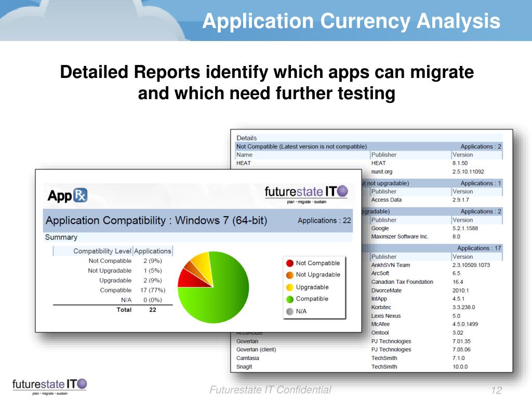Click the red Not Compatible legend dot

[x=290, y=263]
